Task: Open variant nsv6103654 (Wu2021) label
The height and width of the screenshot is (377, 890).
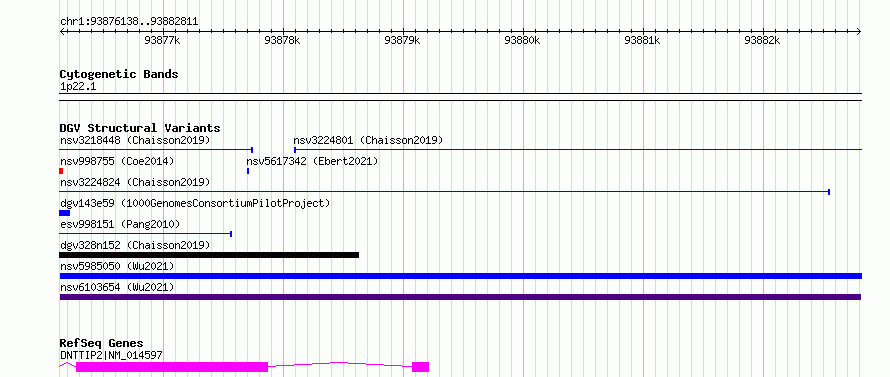Action: coord(117,287)
